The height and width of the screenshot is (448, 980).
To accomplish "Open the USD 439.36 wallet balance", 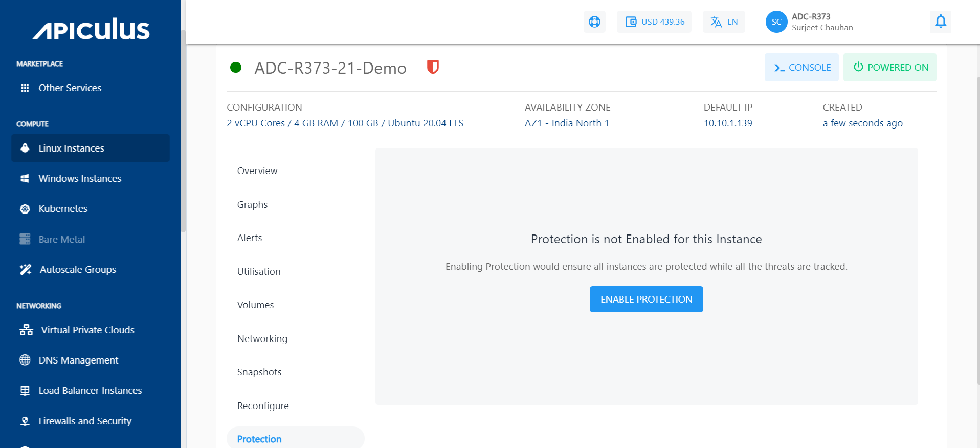I will (654, 22).
